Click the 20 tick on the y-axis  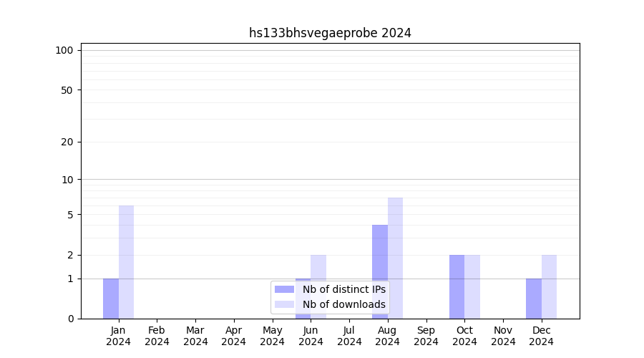click(67, 142)
